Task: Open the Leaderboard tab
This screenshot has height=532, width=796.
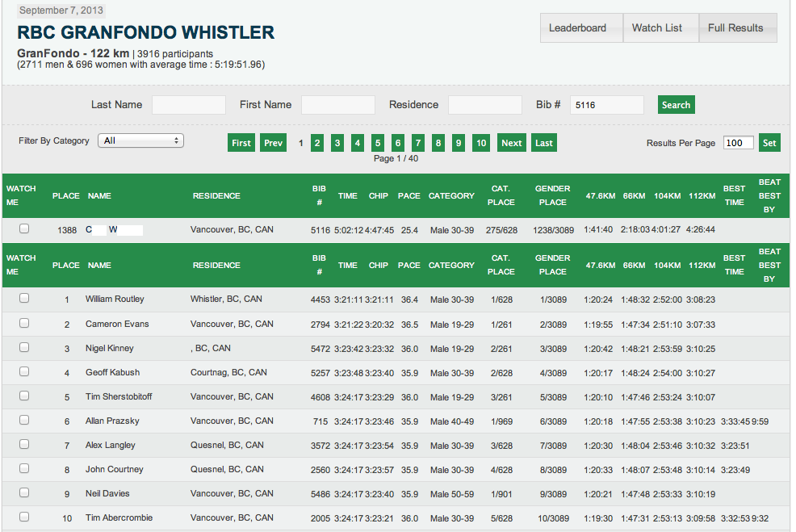Action: [577, 27]
